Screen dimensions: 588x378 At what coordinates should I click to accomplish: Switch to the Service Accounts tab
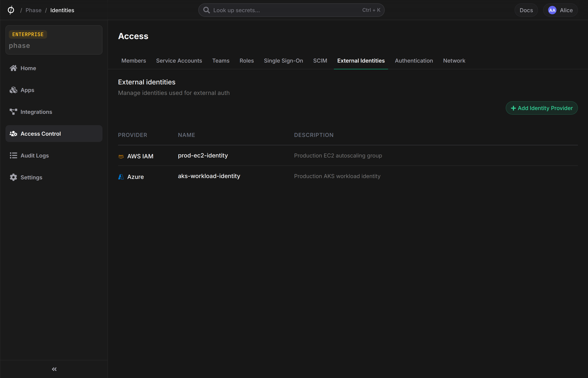click(x=179, y=61)
